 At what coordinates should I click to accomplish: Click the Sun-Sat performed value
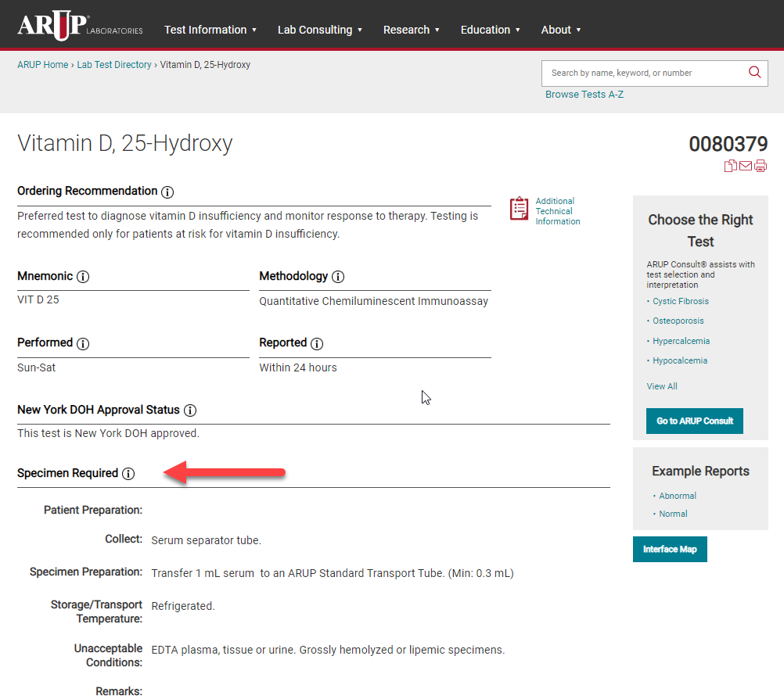point(37,367)
